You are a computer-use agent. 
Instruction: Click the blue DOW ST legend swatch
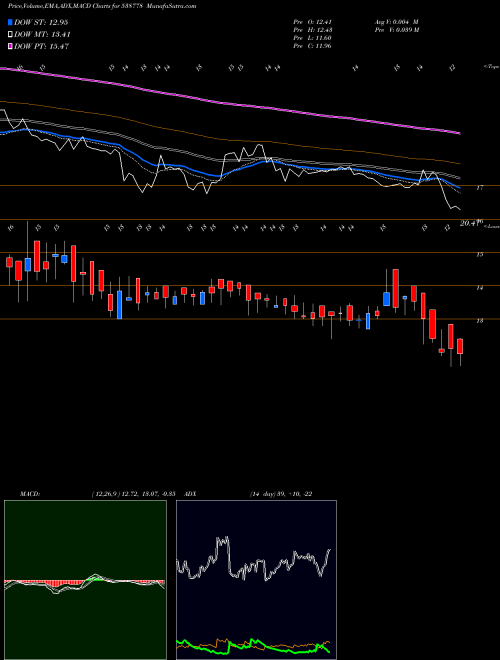[10, 22]
